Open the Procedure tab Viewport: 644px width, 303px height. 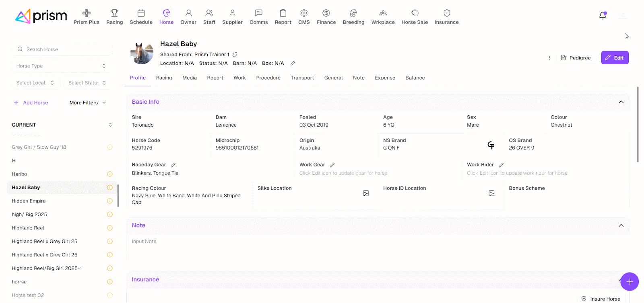click(x=268, y=78)
